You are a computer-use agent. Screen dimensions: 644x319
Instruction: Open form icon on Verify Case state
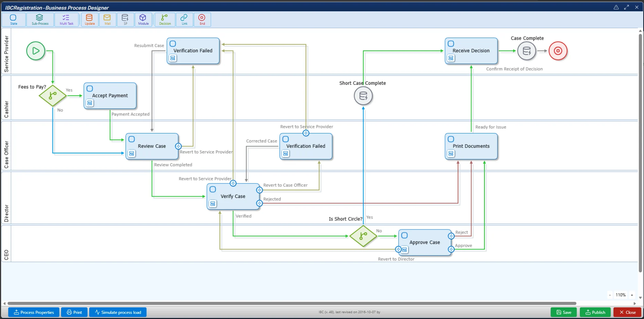pyautogui.click(x=213, y=204)
